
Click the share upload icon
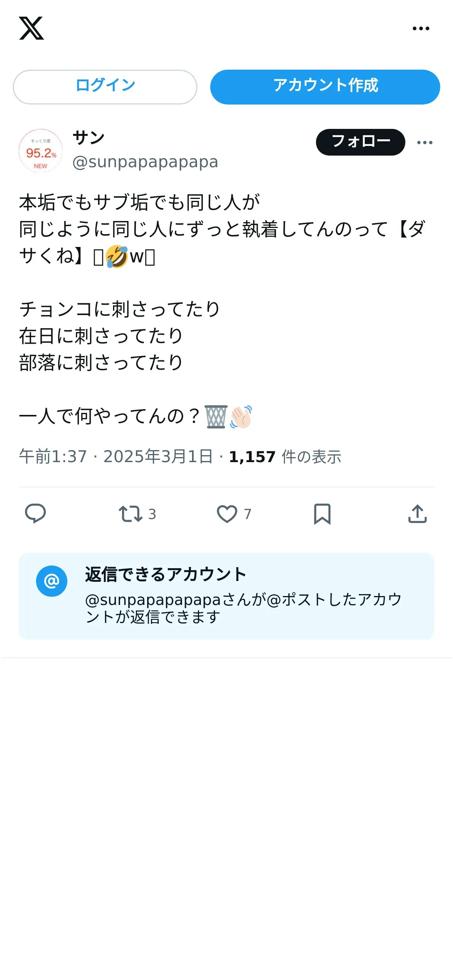pos(417,514)
